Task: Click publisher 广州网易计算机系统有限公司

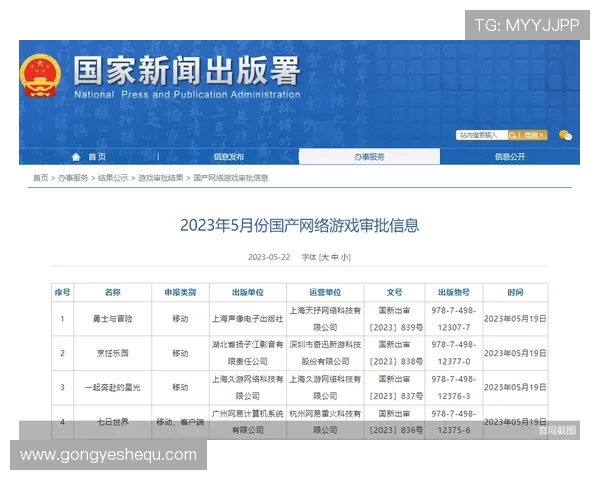Action: tap(248, 422)
